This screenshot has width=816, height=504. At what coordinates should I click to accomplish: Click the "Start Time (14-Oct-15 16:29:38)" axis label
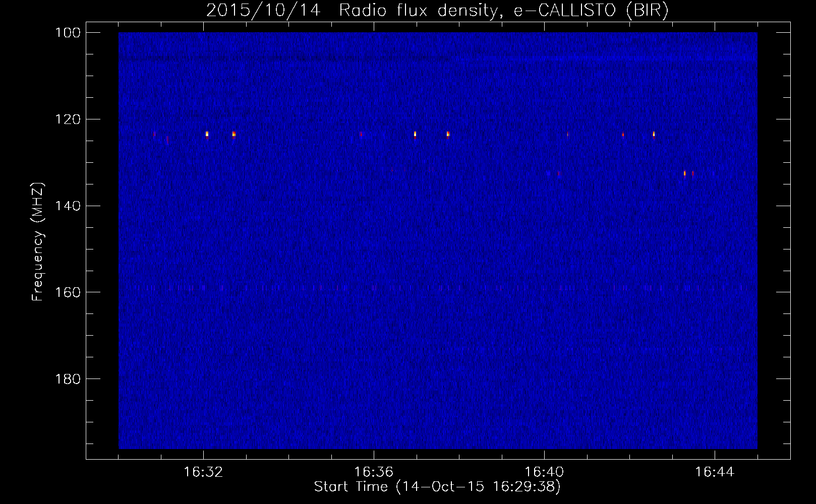(x=437, y=487)
